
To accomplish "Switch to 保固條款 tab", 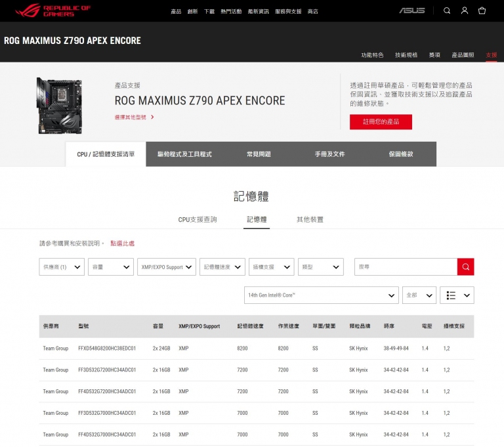I will pos(401,154).
